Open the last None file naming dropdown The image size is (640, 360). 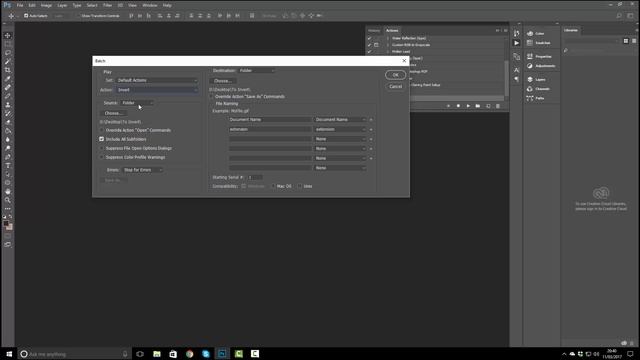pos(340,168)
